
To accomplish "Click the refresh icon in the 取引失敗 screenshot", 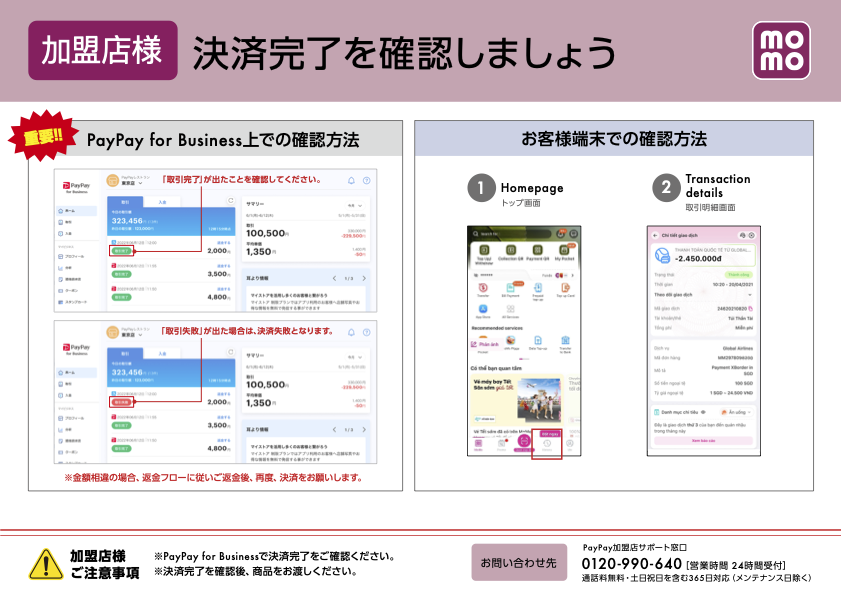I will (x=231, y=352).
